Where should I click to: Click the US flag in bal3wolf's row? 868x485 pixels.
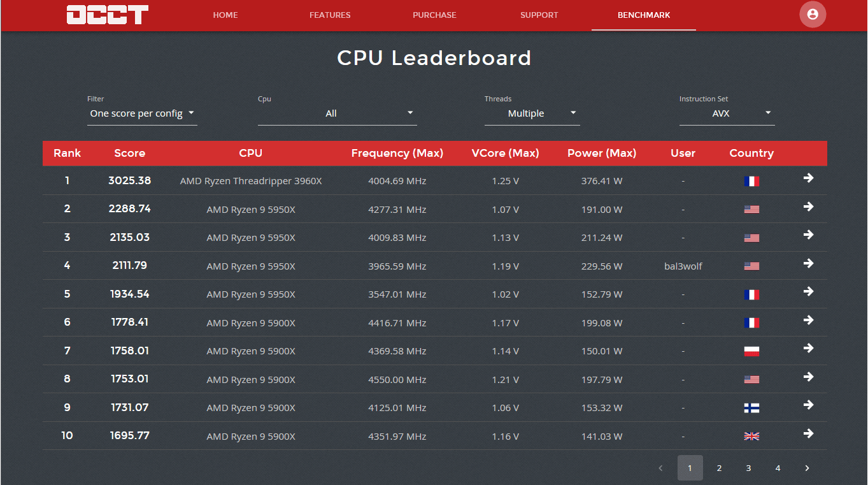751,266
